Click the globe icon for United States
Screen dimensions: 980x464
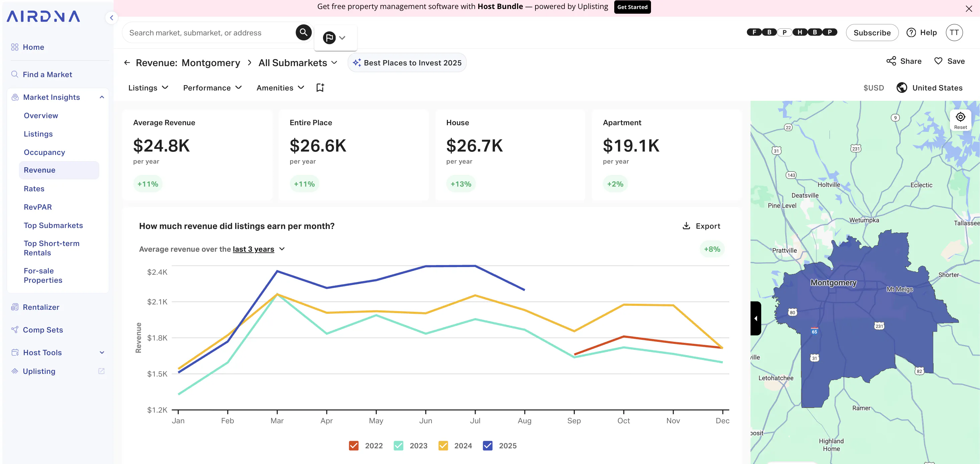tap(901, 88)
